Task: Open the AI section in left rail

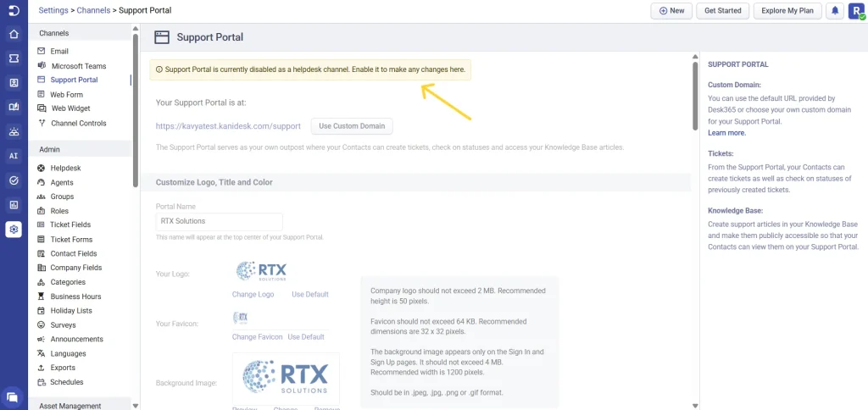Action: (x=14, y=156)
